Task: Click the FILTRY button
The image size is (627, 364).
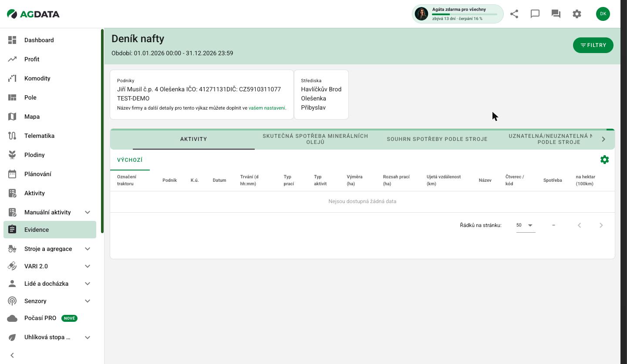Action: [593, 45]
